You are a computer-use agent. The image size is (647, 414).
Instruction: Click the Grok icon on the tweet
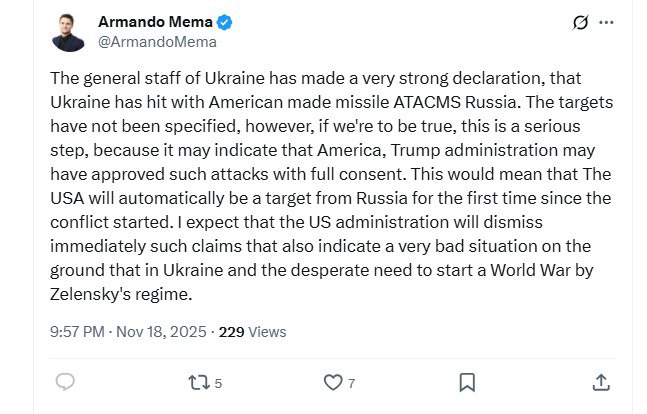578,22
